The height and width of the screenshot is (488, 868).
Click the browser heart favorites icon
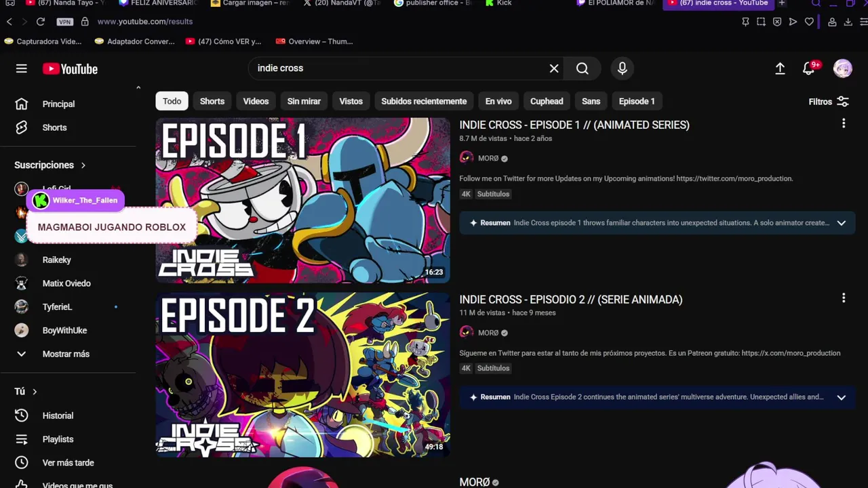click(x=809, y=22)
